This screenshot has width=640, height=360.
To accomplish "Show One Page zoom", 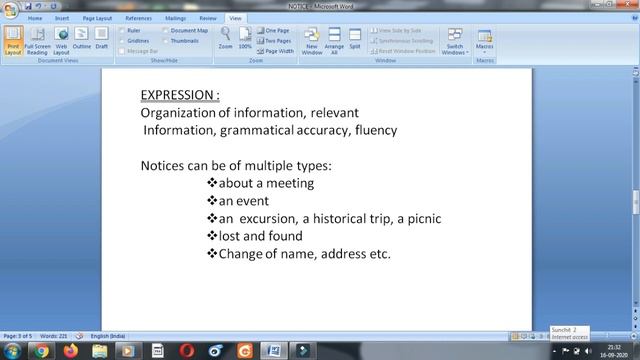I will click(x=273, y=31).
